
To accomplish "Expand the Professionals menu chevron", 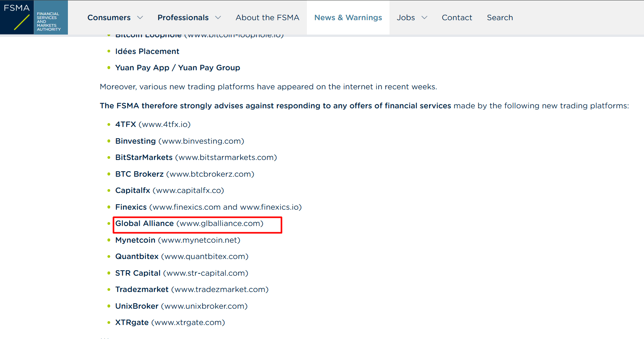I will 218,17.
